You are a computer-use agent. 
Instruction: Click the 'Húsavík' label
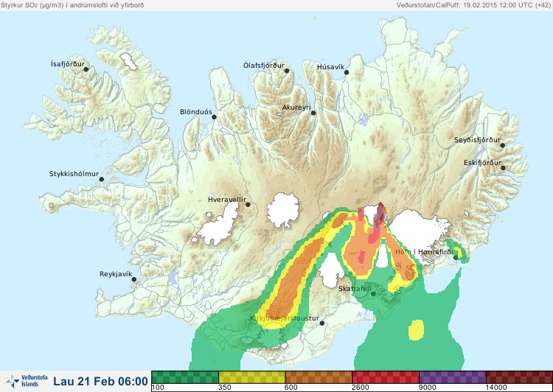[330, 66]
